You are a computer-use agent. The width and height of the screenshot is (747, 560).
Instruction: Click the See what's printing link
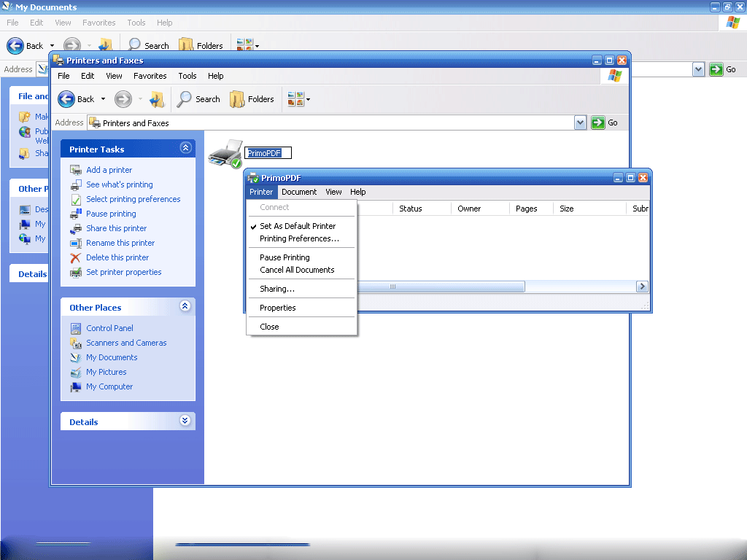tap(120, 184)
